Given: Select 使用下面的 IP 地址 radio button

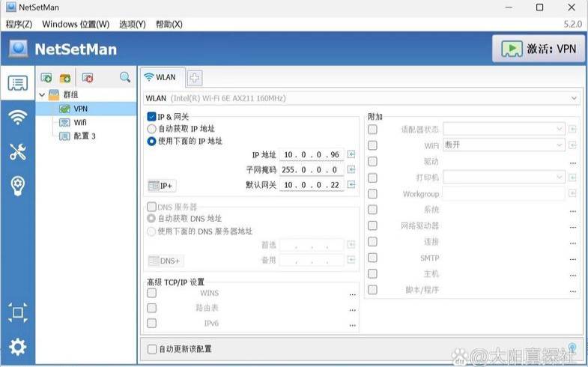Looking at the screenshot, I should pos(151,142).
